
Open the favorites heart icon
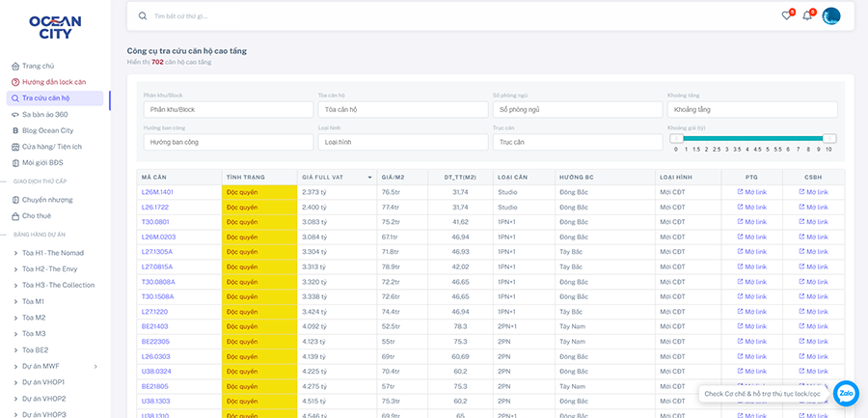[x=786, y=15]
